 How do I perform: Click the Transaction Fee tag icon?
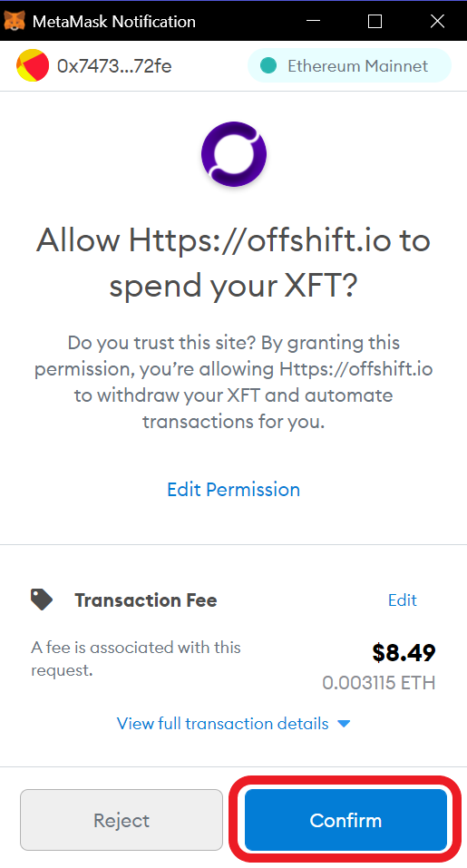tap(42, 600)
